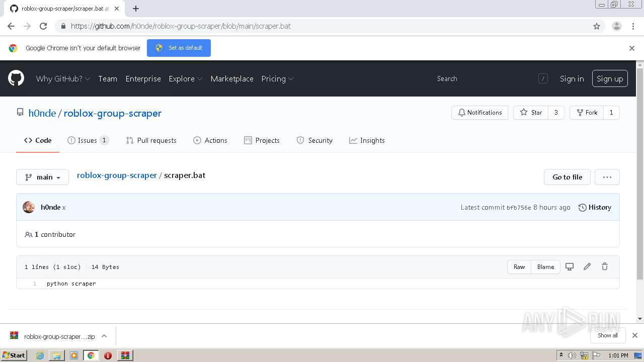Open latest commit bfb756e

click(519, 208)
